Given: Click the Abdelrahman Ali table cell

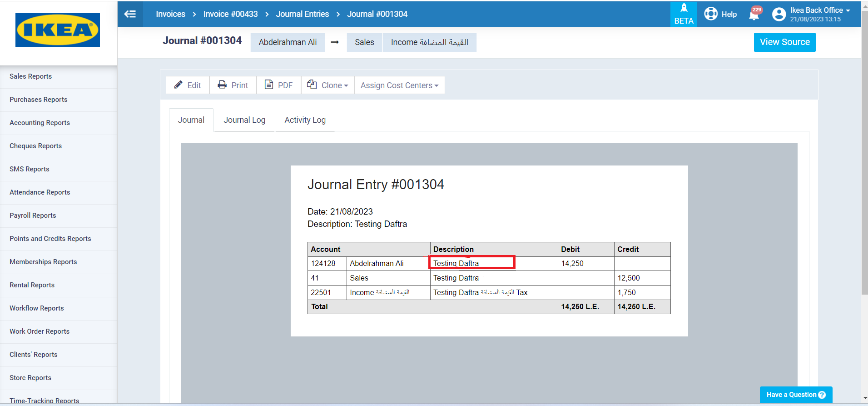Looking at the screenshot, I should coord(388,264).
